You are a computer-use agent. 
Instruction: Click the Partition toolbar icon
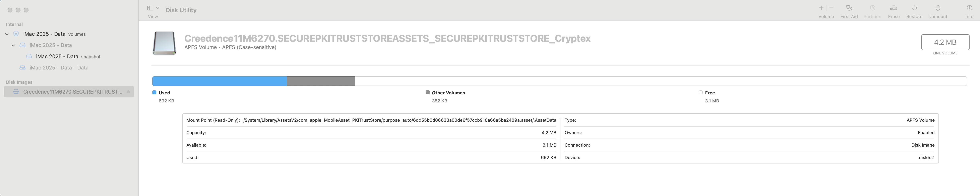coord(872,8)
